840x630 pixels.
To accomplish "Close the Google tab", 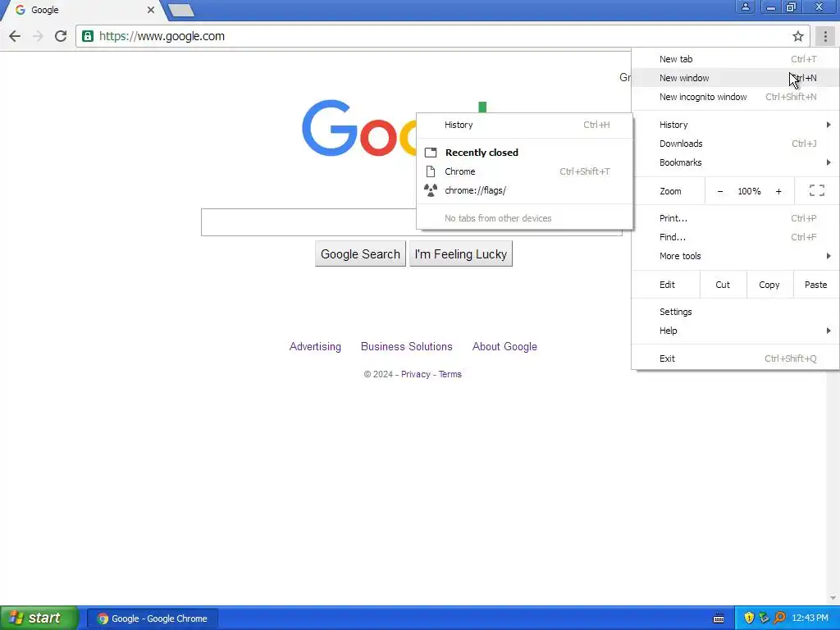I will coord(151,10).
